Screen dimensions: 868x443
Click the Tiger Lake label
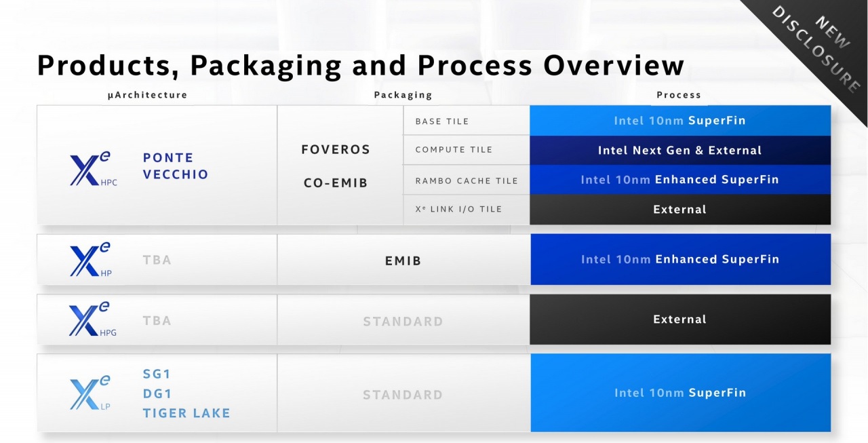pos(186,413)
